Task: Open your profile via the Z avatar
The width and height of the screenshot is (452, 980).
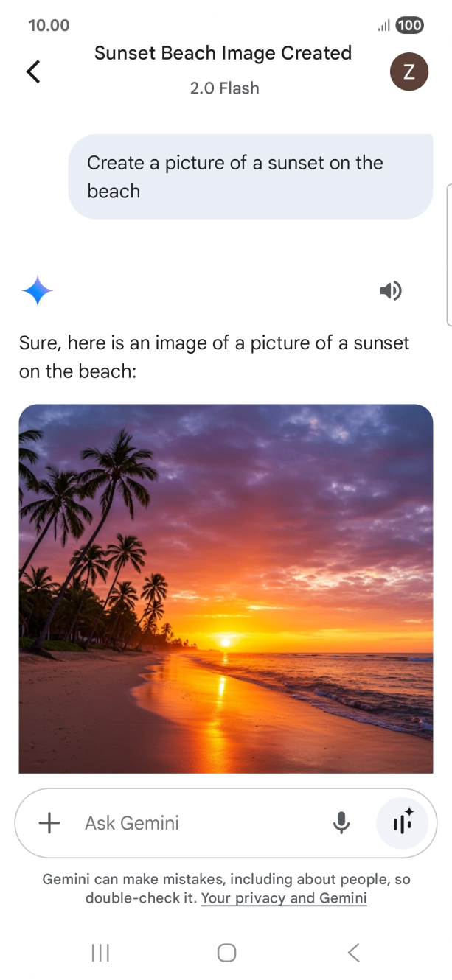Action: (x=409, y=71)
